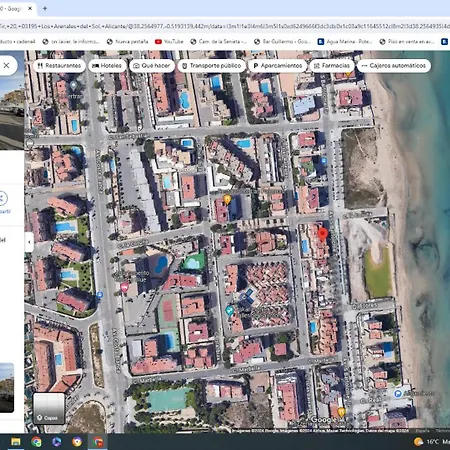
Task: Switch to the active Chrome taskbar window
Action: 98,442
